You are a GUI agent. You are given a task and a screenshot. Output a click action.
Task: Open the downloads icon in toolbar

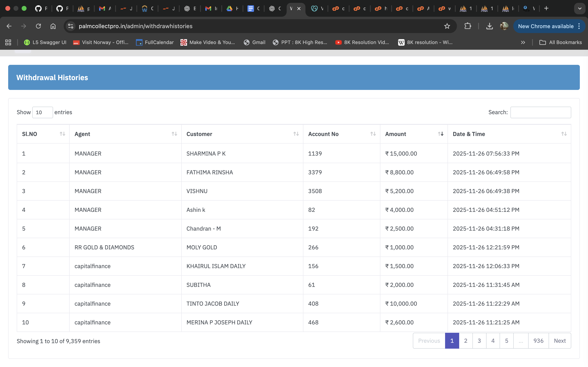point(489,26)
